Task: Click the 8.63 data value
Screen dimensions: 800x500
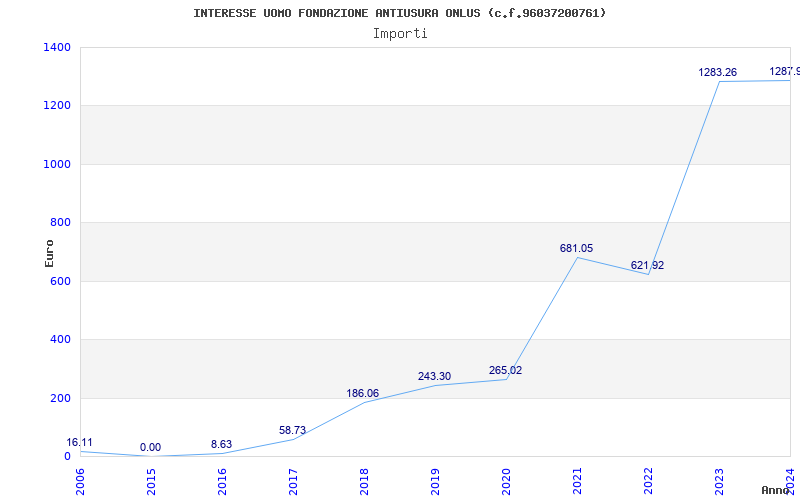Action: [x=221, y=444]
